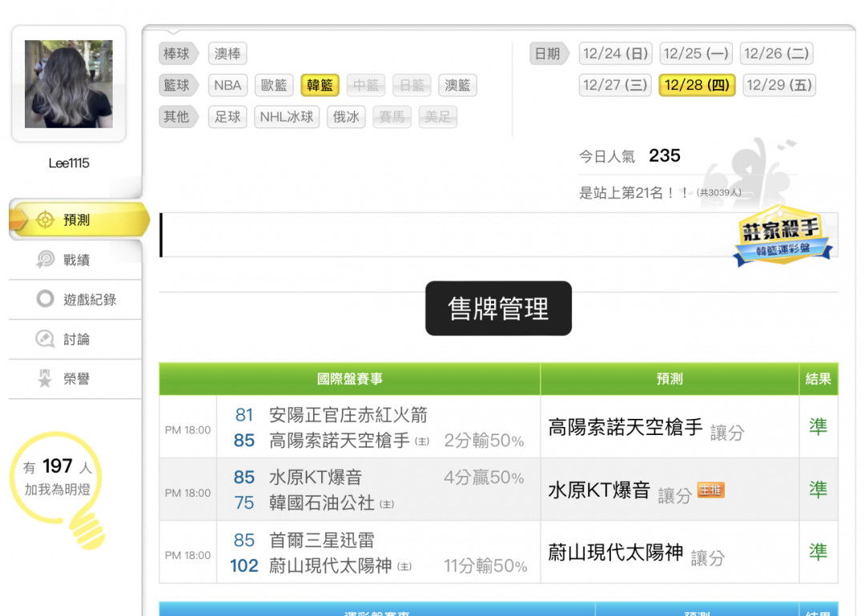Click the 預測 target icon in sidebar
The image size is (865, 616).
[x=45, y=219]
